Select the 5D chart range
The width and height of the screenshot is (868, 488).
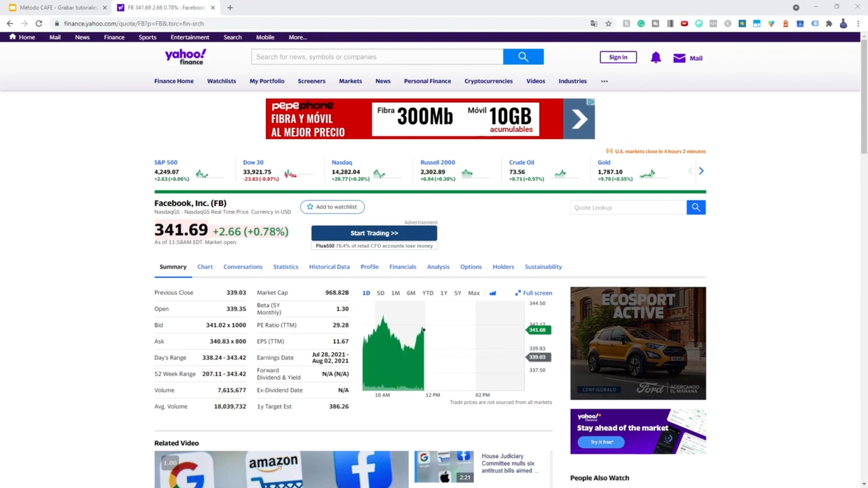(x=381, y=293)
